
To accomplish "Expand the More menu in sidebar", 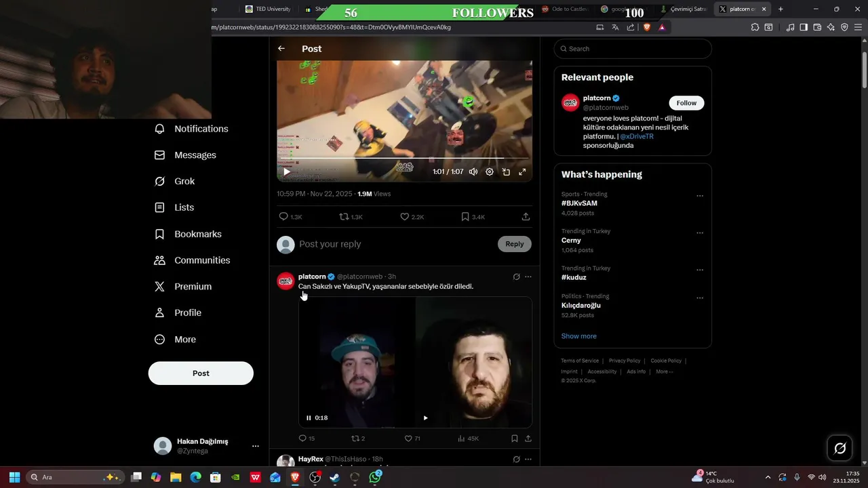I will click(x=176, y=340).
